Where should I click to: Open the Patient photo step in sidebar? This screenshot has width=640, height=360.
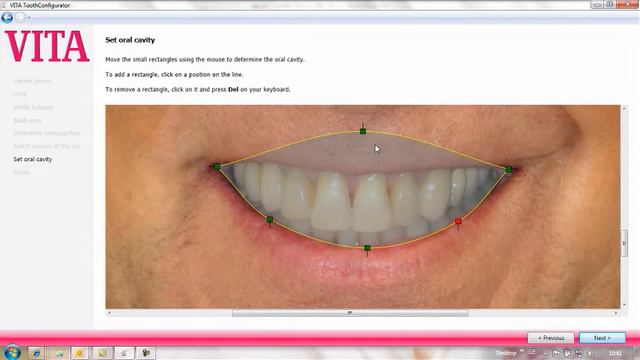[32, 81]
